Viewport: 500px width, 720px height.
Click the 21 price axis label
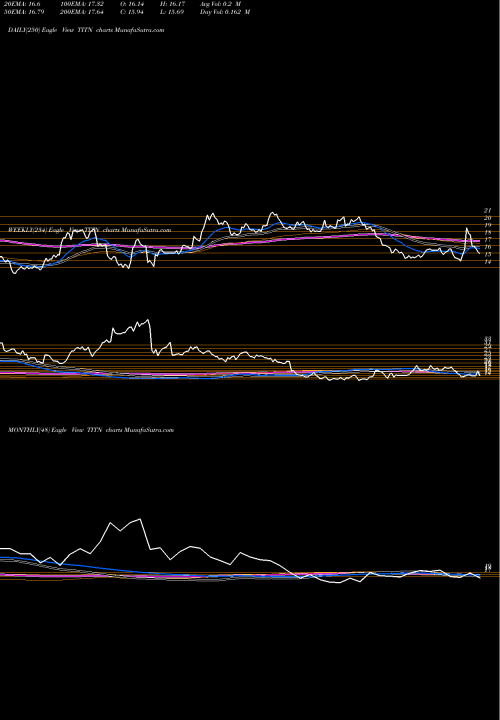pos(488,210)
